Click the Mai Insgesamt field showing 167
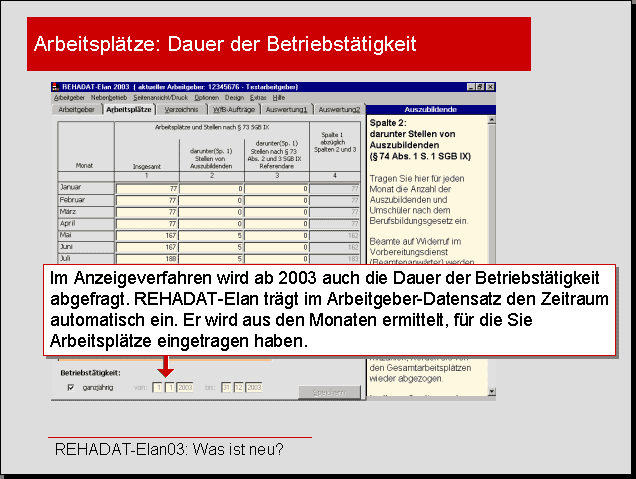636x479 pixels. tap(147, 233)
